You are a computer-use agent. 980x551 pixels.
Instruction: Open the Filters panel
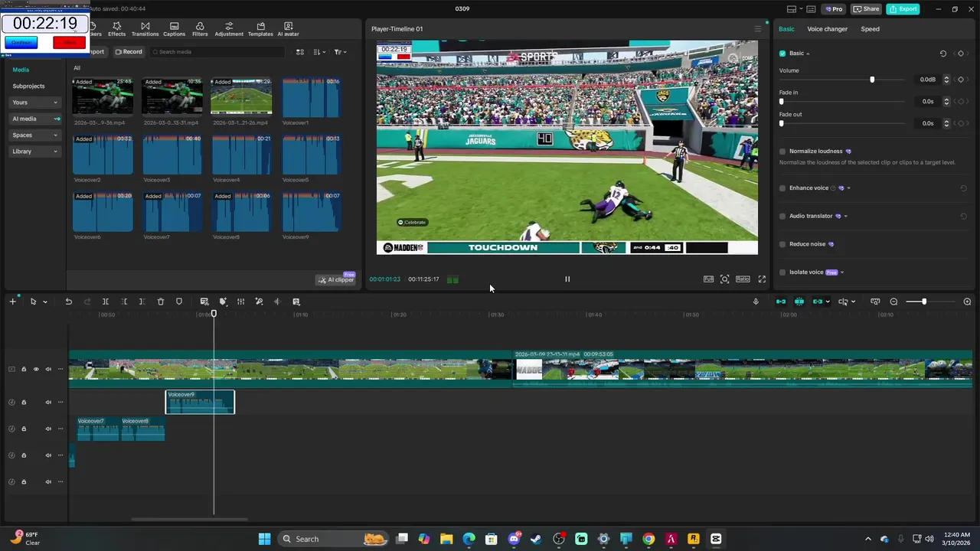(x=200, y=29)
